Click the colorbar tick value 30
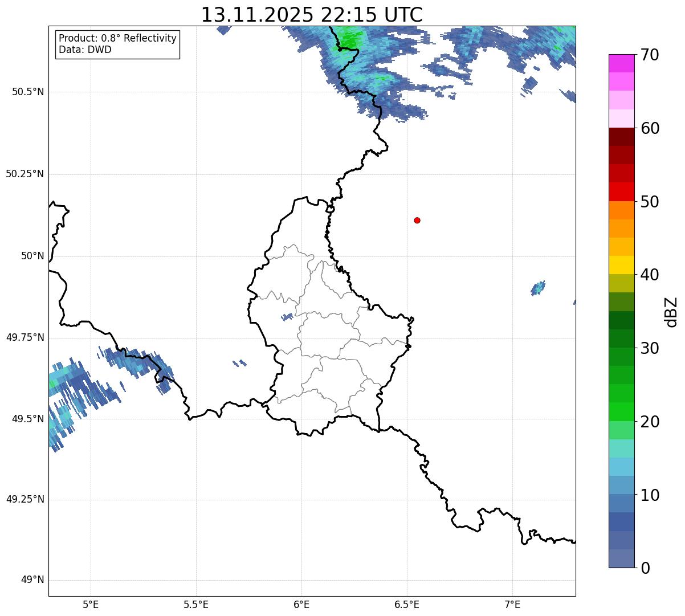This screenshot has height=616, width=685. pos(650,348)
